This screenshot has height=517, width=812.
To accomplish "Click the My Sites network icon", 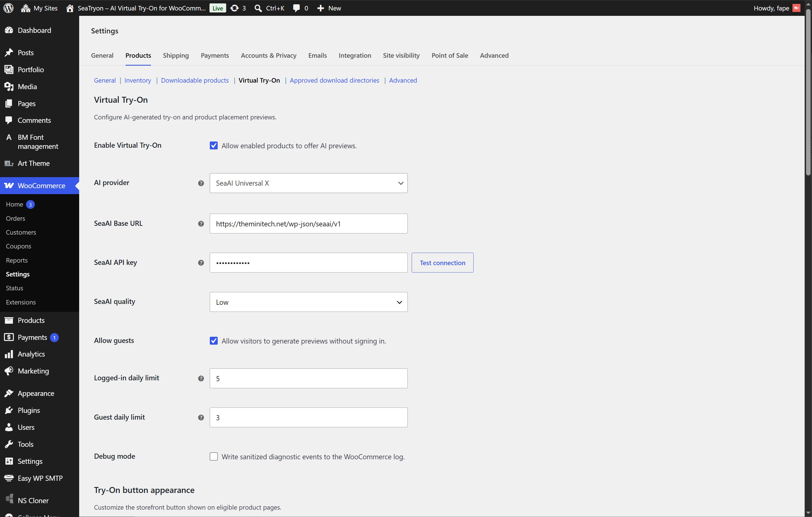I will click(25, 8).
